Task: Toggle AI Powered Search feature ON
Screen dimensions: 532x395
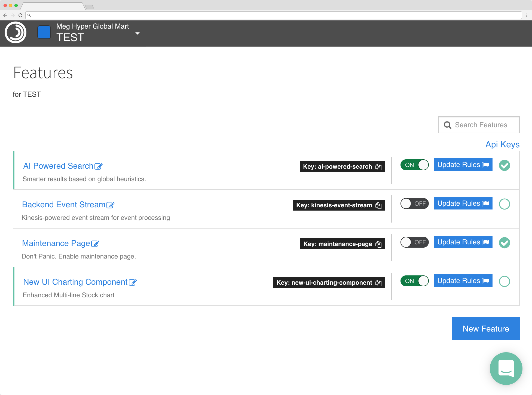Action: click(414, 165)
